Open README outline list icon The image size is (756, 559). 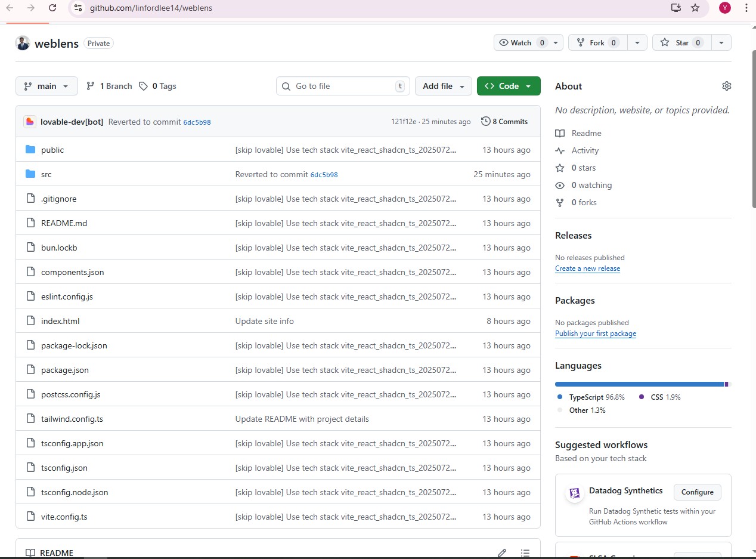click(525, 553)
